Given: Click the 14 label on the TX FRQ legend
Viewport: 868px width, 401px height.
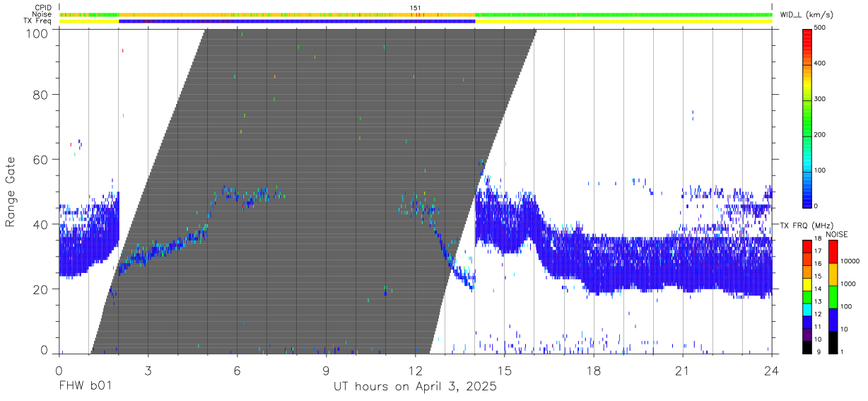Looking at the screenshot, I should click(x=817, y=289).
